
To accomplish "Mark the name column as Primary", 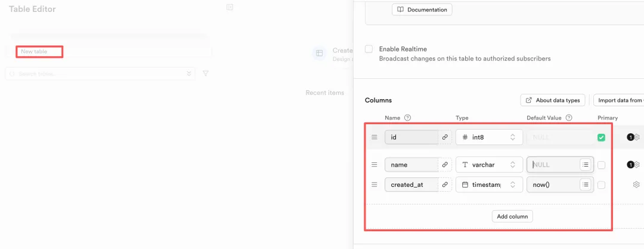I will (601, 165).
